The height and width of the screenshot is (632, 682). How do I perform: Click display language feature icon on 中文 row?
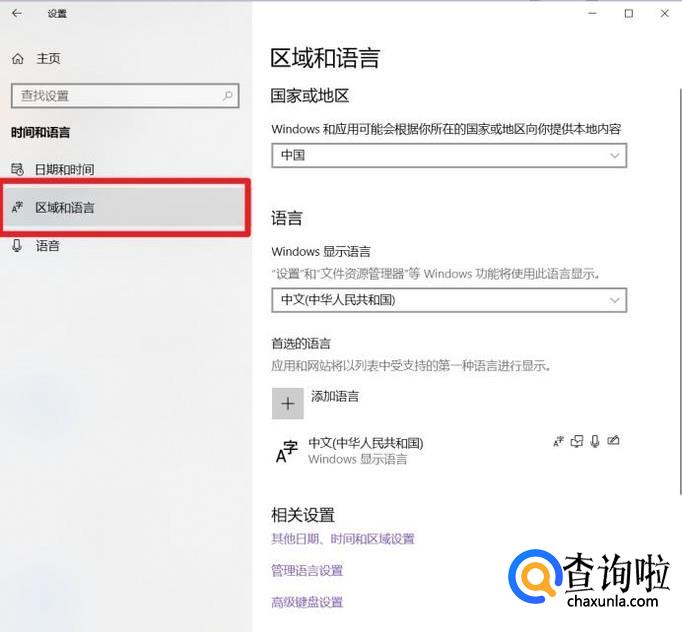click(x=558, y=441)
